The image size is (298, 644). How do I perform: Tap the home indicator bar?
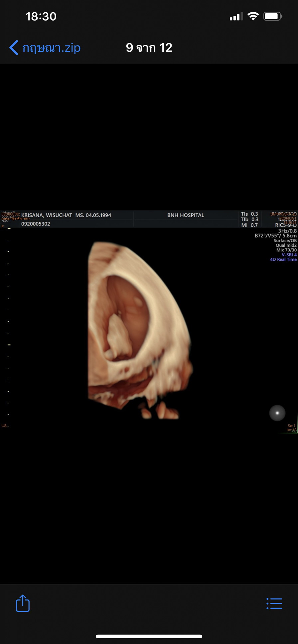coord(149,636)
